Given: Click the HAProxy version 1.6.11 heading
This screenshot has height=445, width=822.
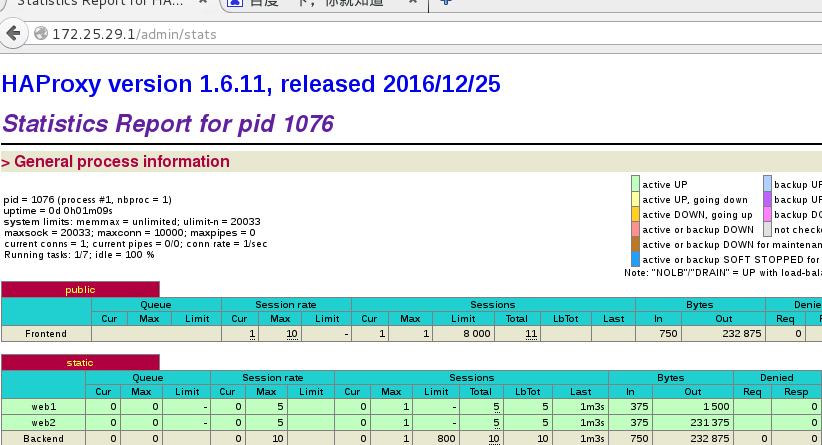Looking at the screenshot, I should tap(251, 84).
